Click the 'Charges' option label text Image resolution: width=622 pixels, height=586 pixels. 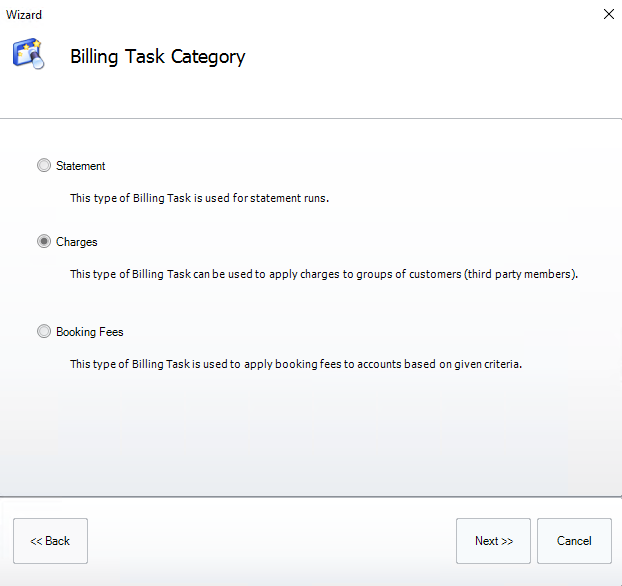tap(77, 242)
